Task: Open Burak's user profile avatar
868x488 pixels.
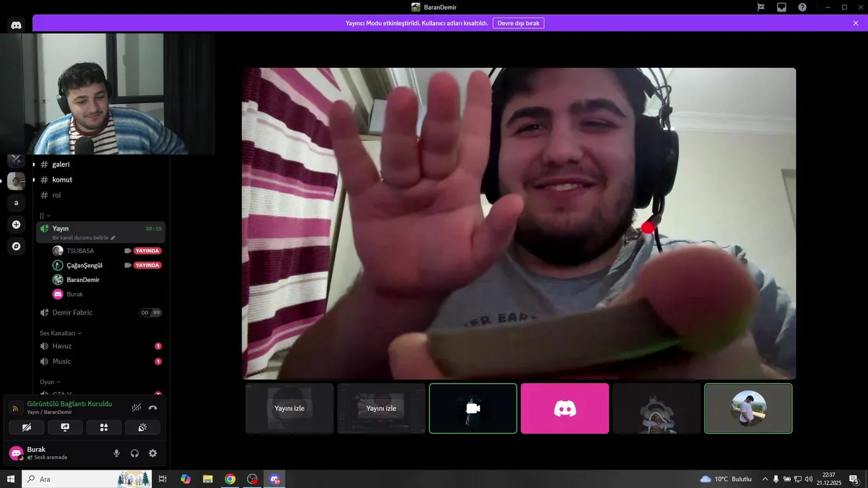Action: (x=16, y=453)
